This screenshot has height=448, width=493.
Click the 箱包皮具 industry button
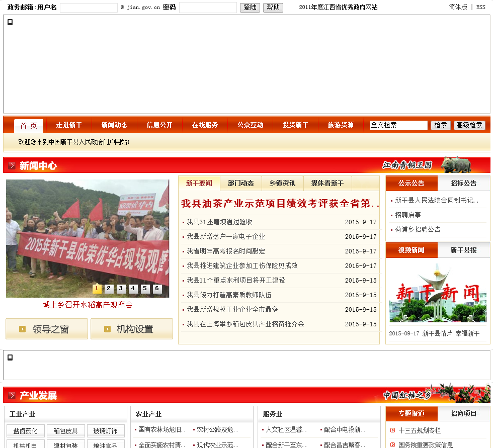point(65,431)
